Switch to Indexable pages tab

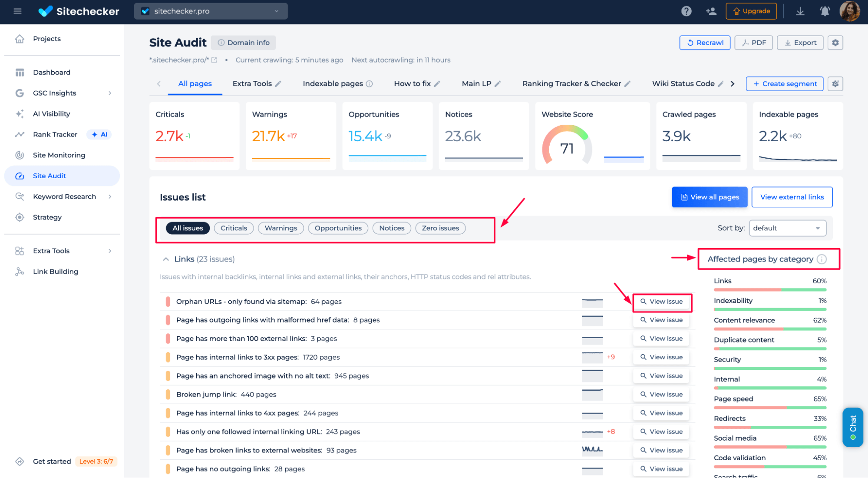click(333, 83)
